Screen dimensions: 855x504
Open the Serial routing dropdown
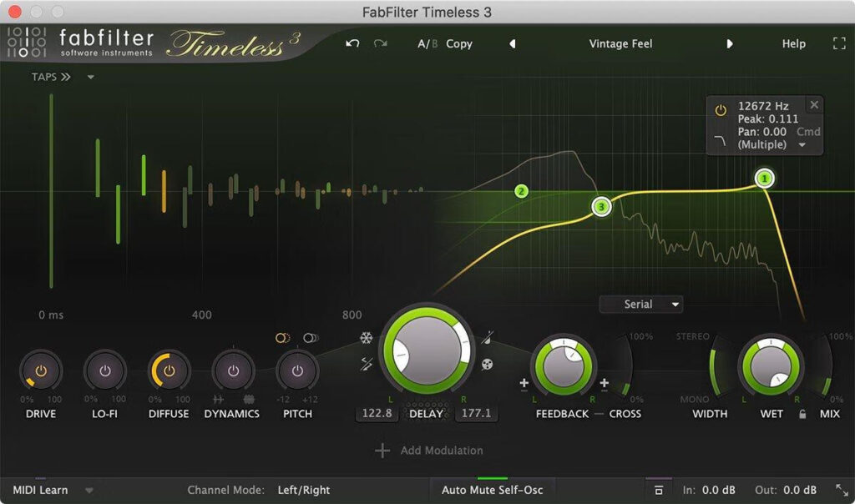click(x=640, y=304)
